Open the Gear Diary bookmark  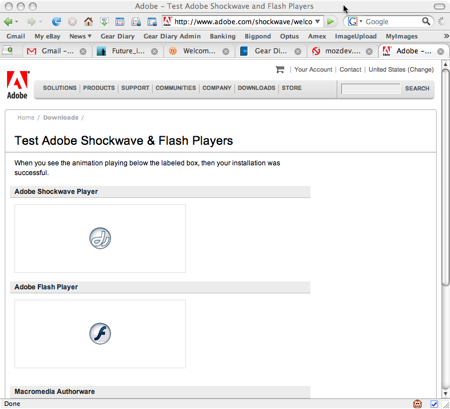click(x=117, y=36)
